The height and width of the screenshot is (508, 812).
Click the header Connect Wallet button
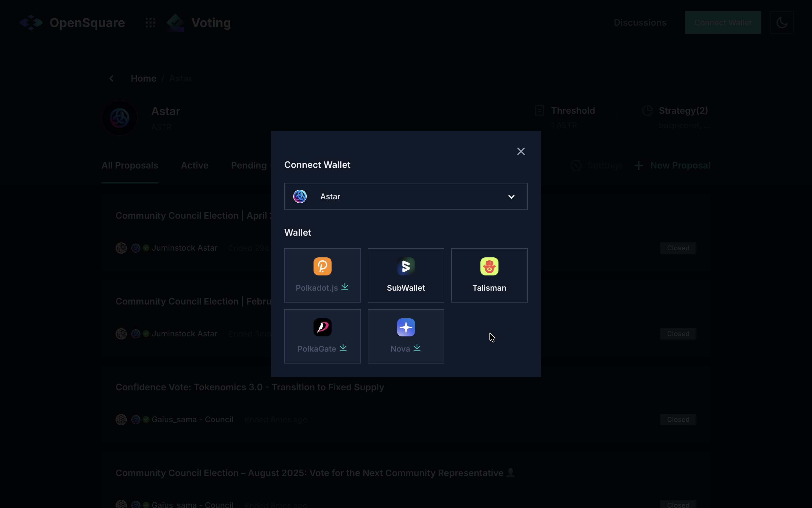[x=723, y=23]
